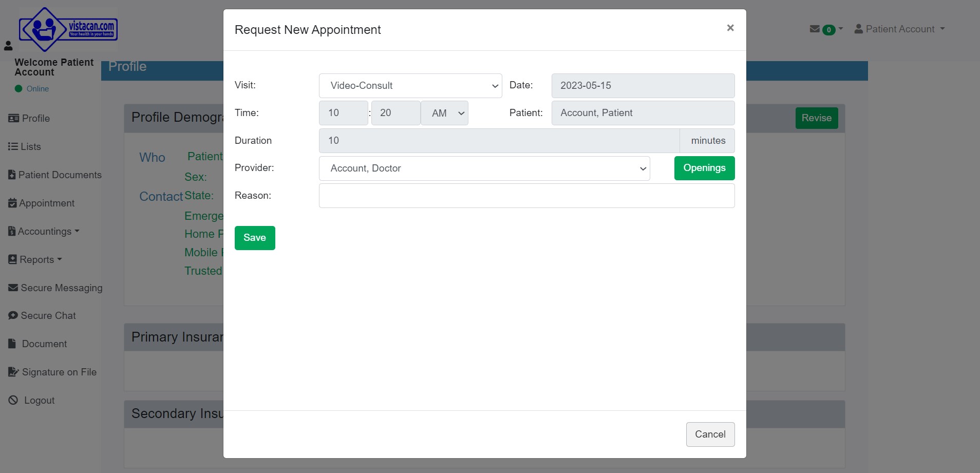Click the Signature on File pen icon

pyautogui.click(x=14, y=372)
